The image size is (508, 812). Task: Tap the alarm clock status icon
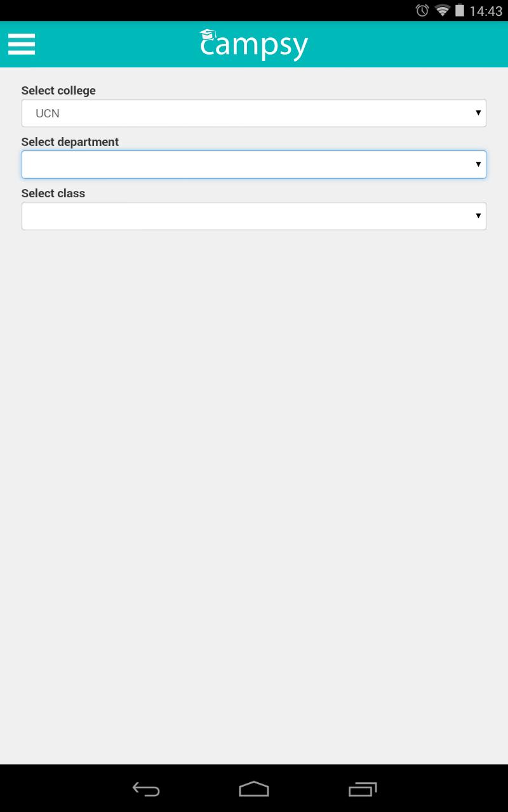422,10
